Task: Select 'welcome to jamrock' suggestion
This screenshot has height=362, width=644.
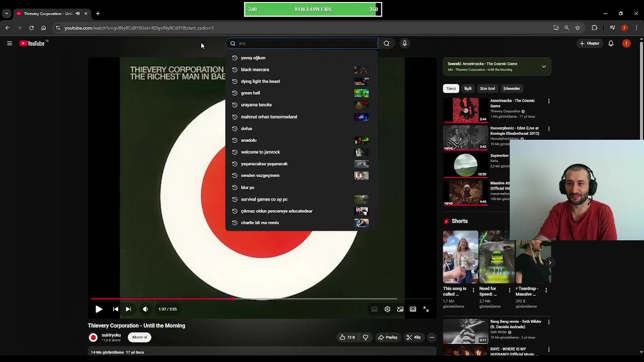Action: point(301,152)
